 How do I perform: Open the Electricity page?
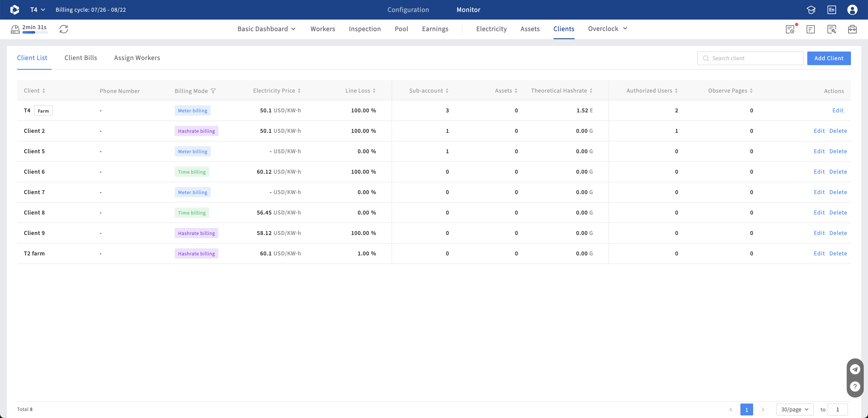click(x=491, y=29)
